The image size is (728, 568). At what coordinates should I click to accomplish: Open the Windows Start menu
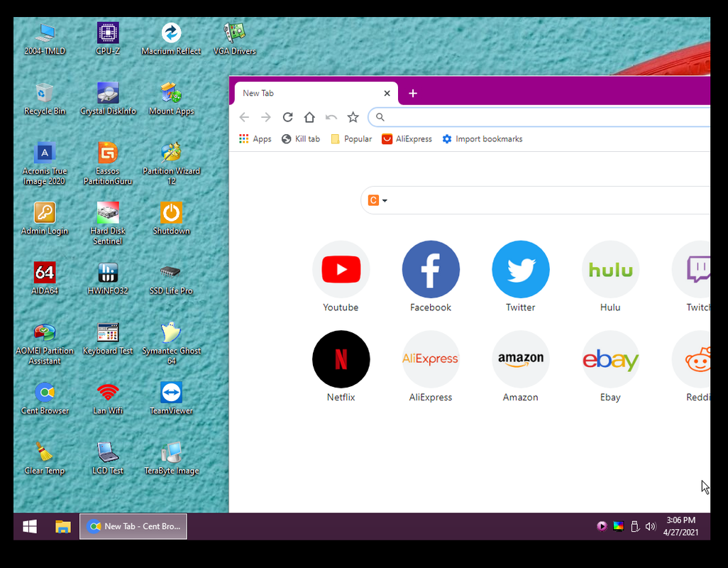coord(30,526)
